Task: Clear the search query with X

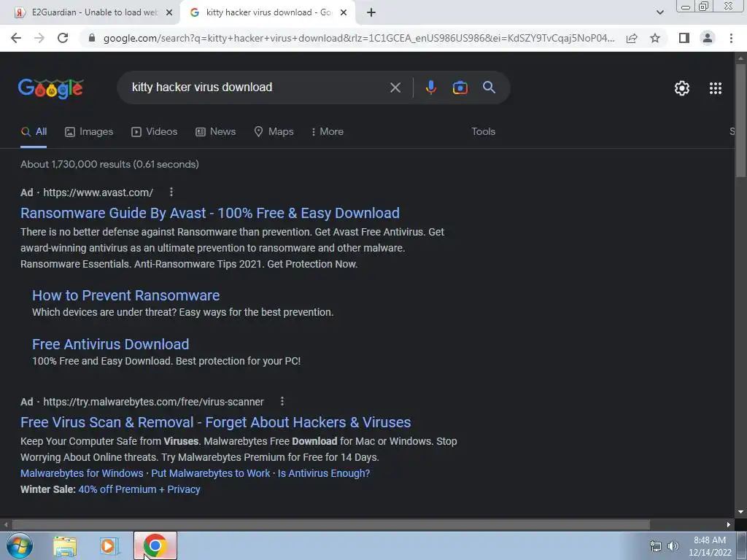Action: click(x=395, y=87)
